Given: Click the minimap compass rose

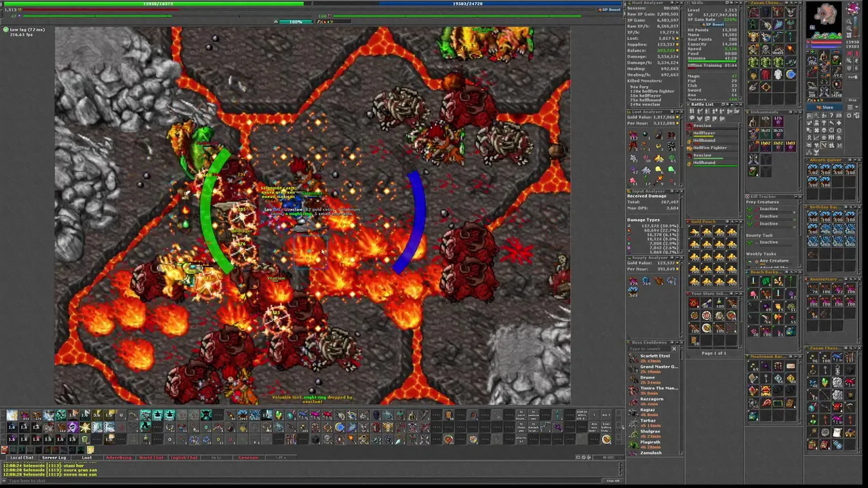Looking at the screenshot, I should [x=853, y=9].
